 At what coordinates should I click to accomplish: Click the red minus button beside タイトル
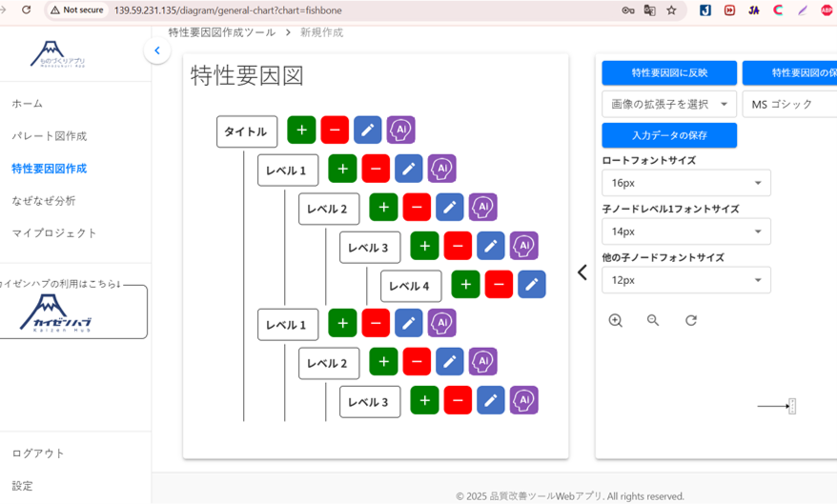tap(335, 131)
